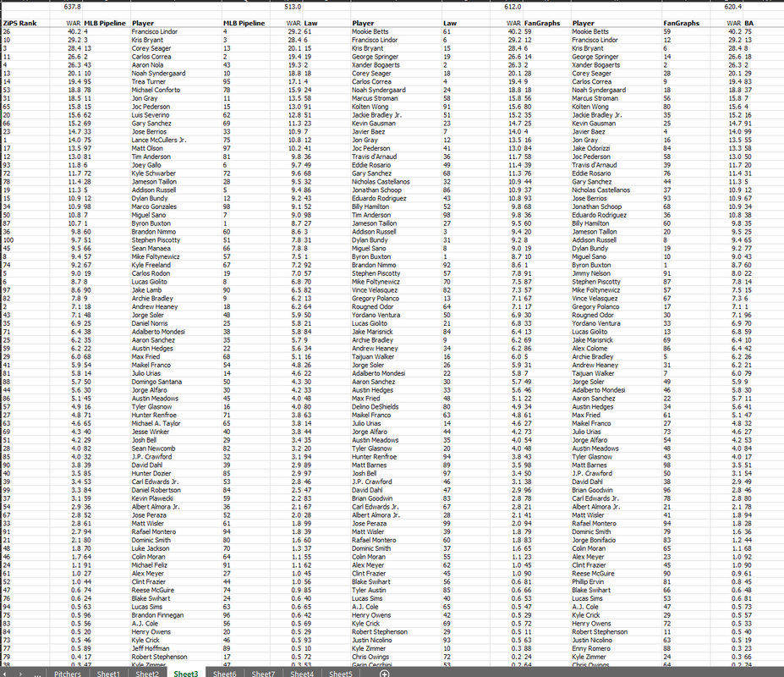Select the Daniel Norris cell

[176, 323]
